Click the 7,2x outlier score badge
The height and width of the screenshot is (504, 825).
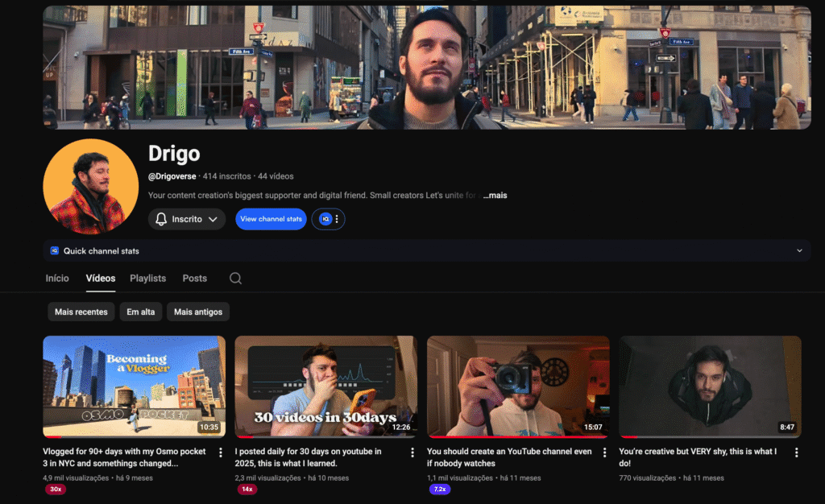439,490
